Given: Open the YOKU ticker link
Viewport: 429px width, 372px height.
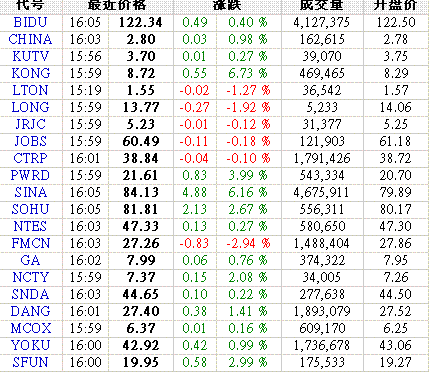Looking at the screenshot, I should pyautogui.click(x=30, y=345).
